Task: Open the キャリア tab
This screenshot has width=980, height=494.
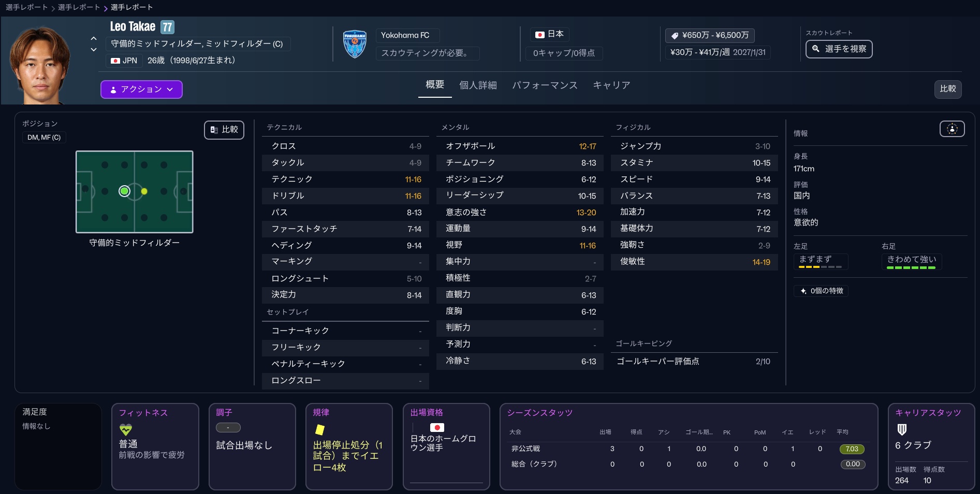Action: pos(611,85)
